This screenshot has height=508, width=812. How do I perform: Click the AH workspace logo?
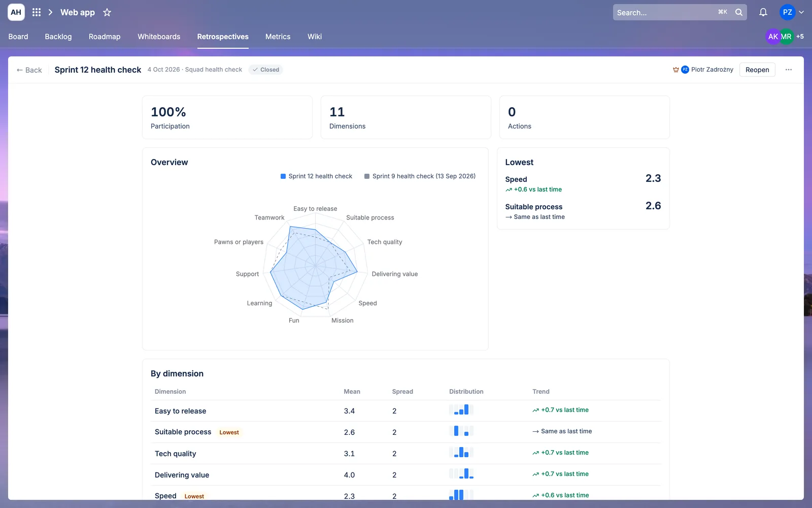(x=16, y=12)
